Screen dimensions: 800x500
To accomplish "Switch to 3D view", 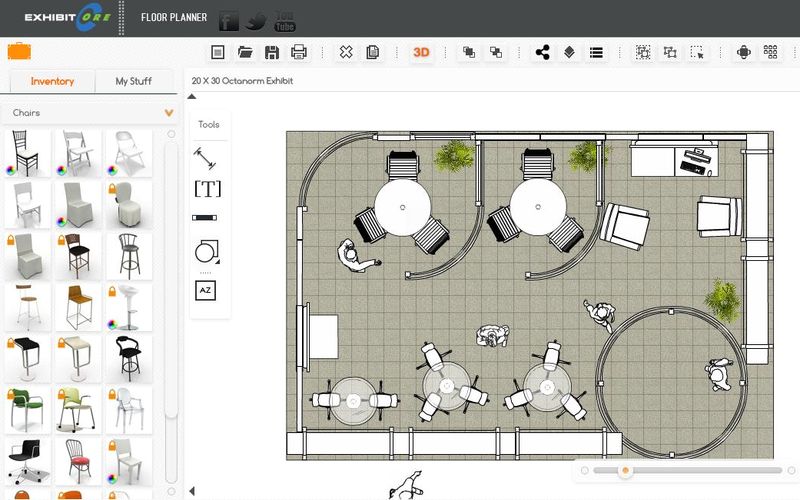I will point(421,52).
